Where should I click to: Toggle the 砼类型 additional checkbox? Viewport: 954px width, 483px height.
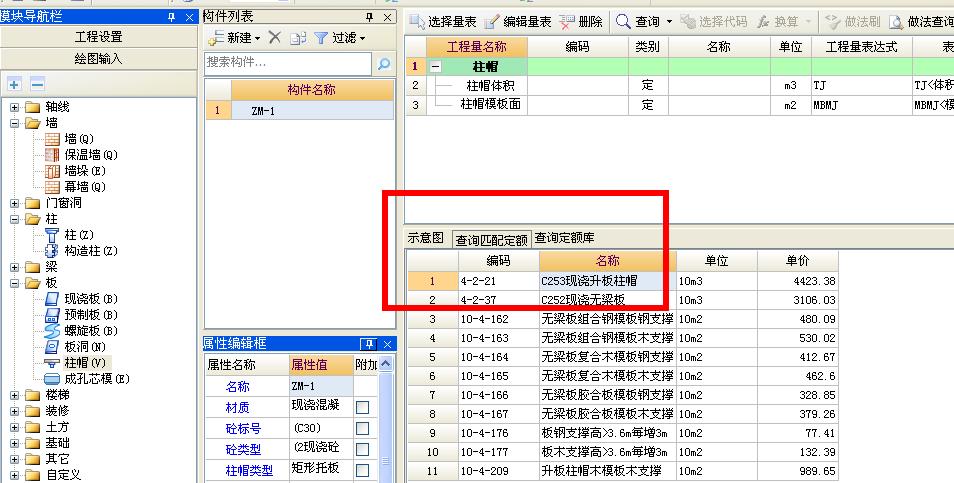pyautogui.click(x=363, y=450)
